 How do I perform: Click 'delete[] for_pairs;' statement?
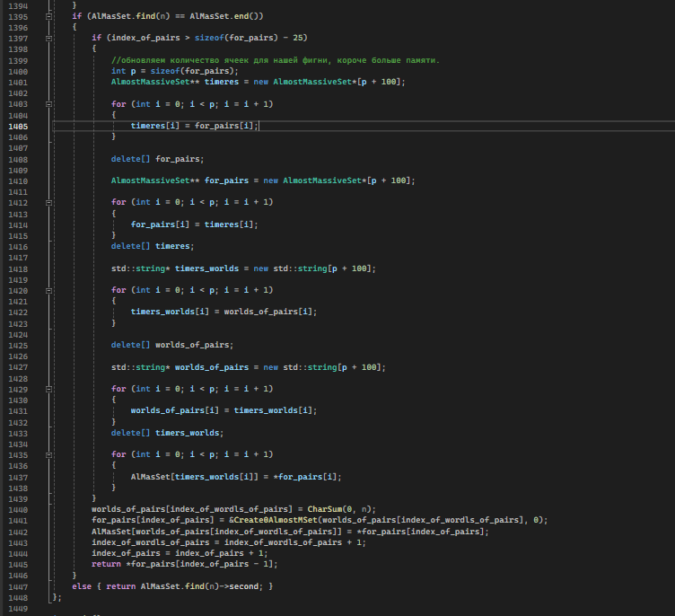[x=158, y=159]
